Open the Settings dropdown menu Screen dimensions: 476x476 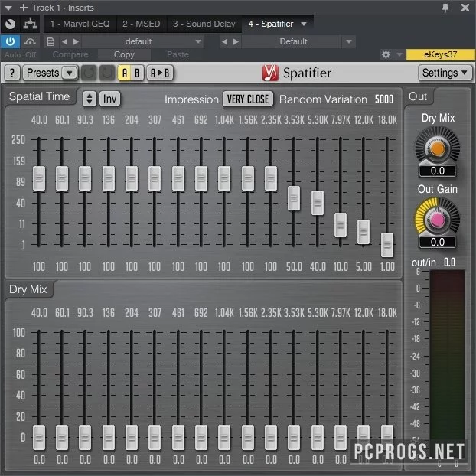[445, 73]
